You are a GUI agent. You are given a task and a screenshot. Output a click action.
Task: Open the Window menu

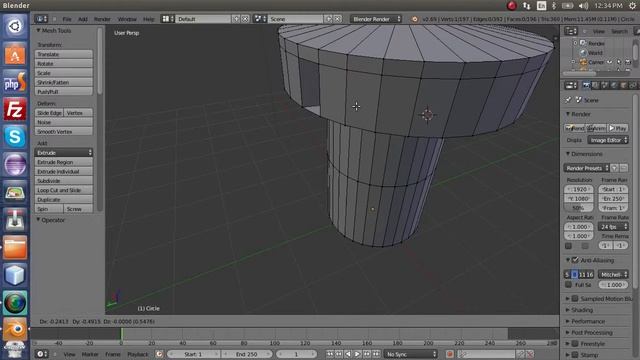[x=127, y=19]
